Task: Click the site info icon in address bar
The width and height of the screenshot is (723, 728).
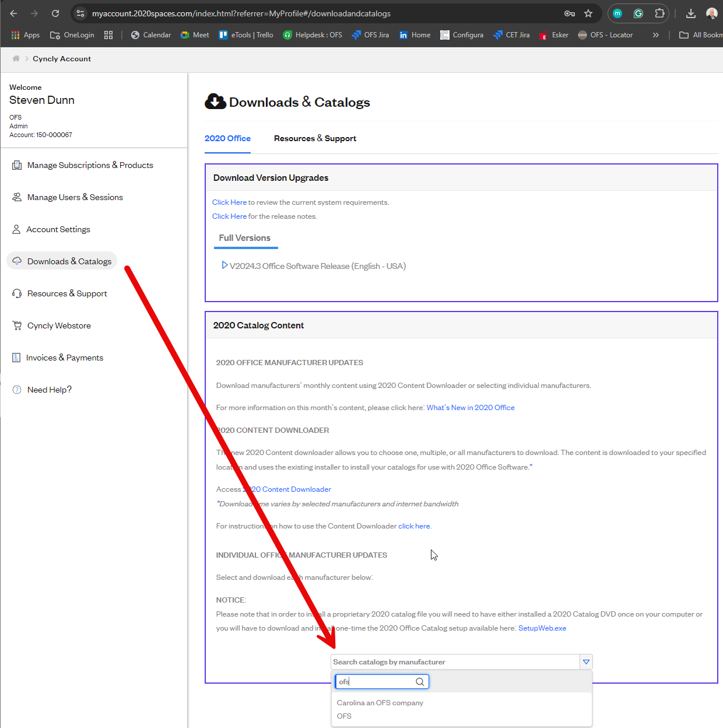Action: coord(81,13)
